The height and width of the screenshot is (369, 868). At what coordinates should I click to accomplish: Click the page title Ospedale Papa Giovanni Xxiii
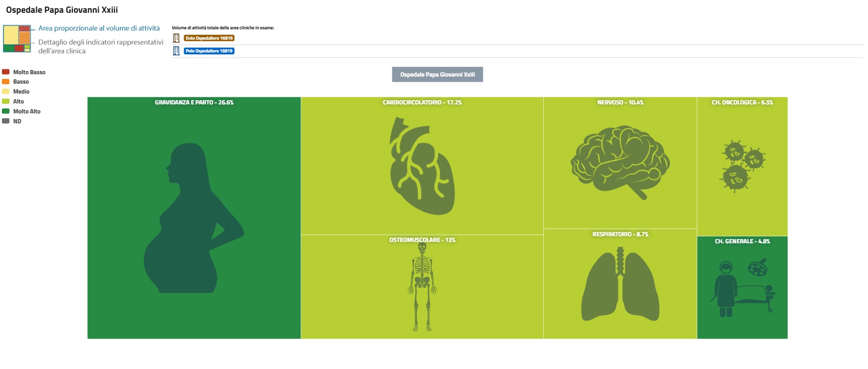(62, 10)
